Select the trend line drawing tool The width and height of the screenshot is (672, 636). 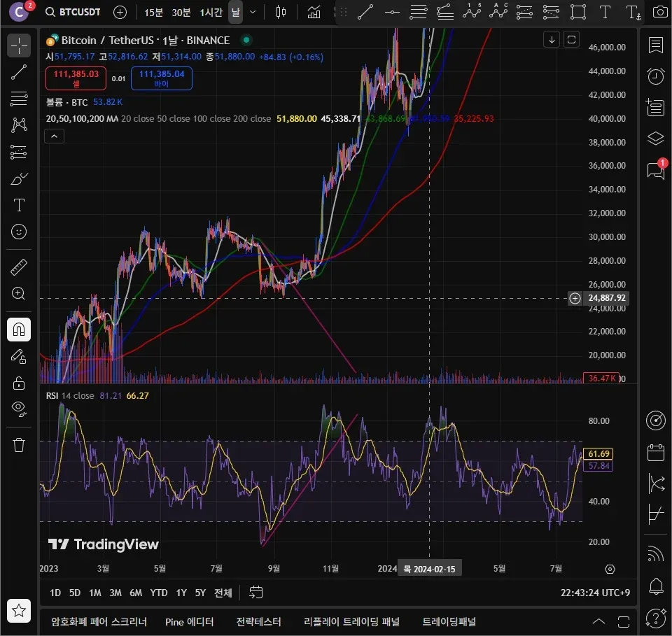(x=19, y=72)
